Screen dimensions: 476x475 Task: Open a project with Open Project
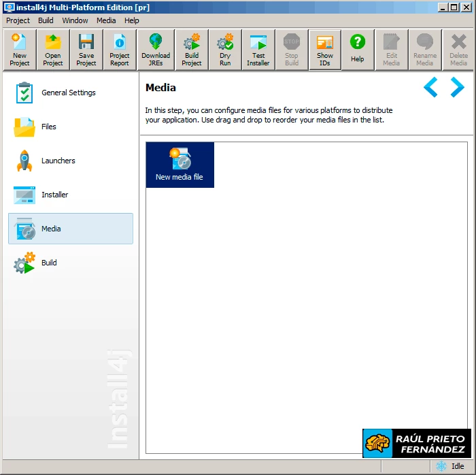53,50
